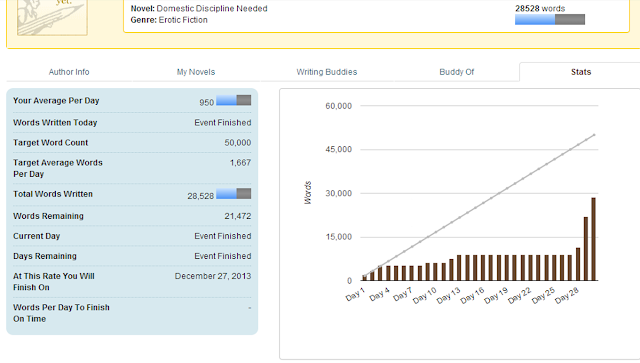The image size is (640, 363).
Task: Select the Buddy Of tab
Action: coord(456,72)
